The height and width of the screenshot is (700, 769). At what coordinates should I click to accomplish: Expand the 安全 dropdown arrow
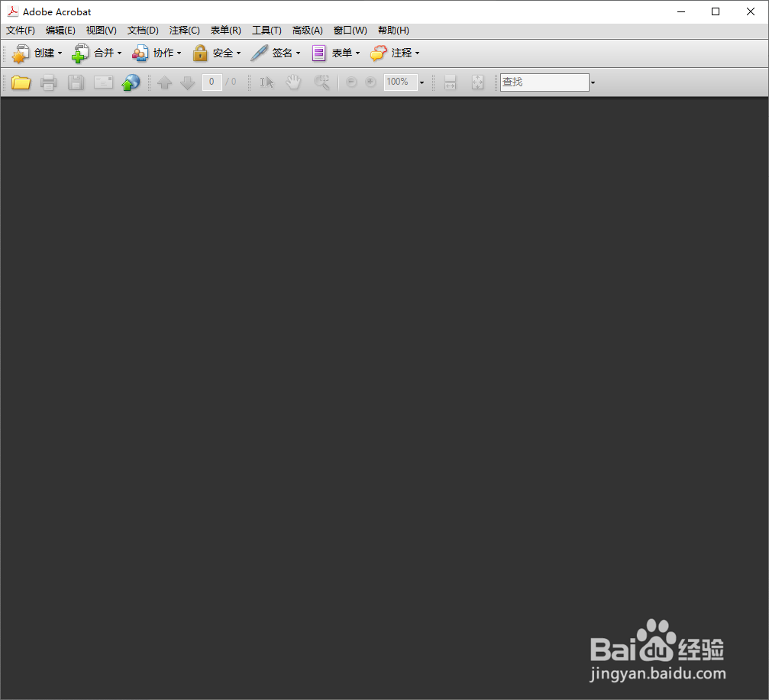tap(238, 53)
